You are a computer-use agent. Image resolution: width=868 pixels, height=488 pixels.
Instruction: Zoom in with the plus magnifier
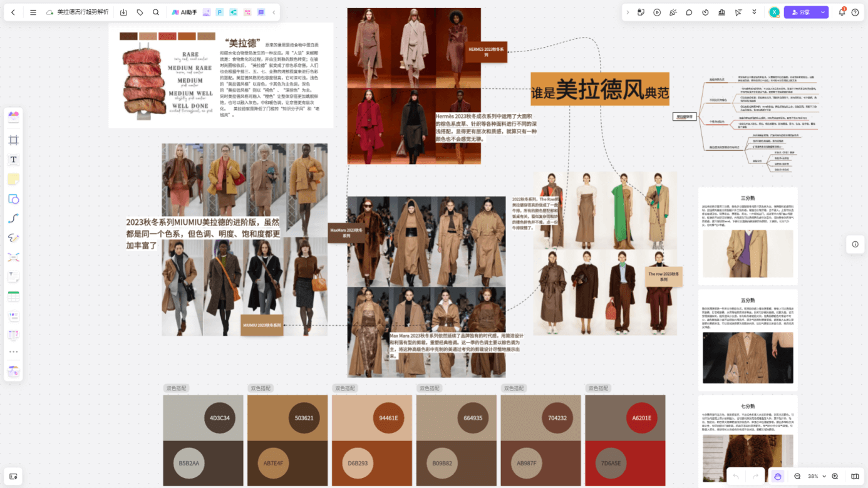pos(835,477)
